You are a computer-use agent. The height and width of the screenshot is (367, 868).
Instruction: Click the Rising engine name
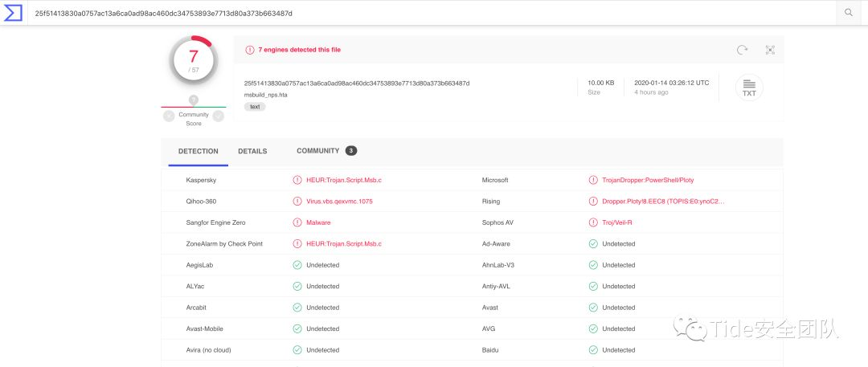click(x=491, y=202)
